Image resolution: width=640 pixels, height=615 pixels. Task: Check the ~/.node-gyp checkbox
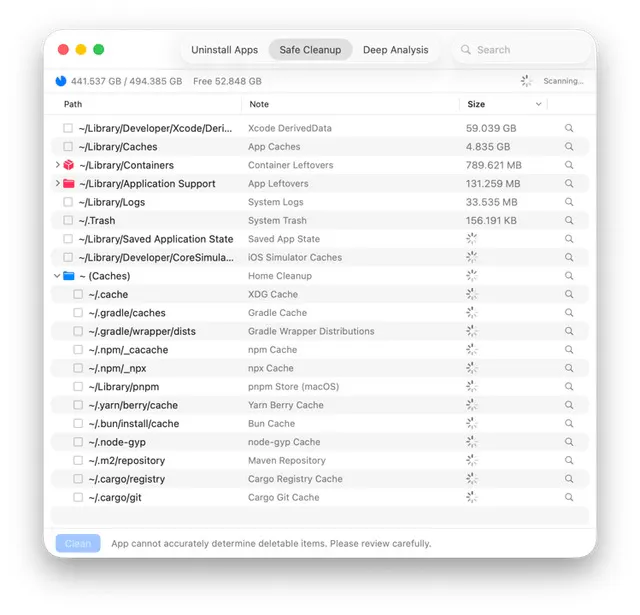click(78, 442)
